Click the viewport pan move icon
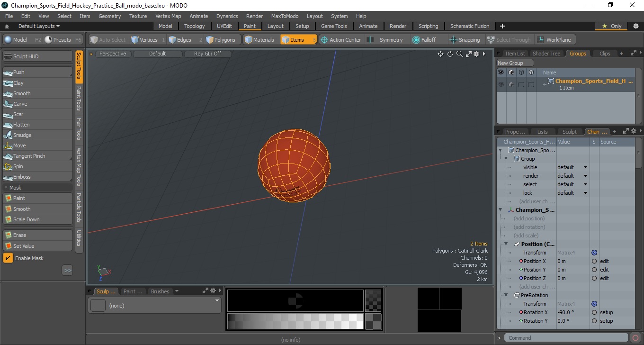The width and height of the screenshot is (644, 345). click(x=440, y=54)
